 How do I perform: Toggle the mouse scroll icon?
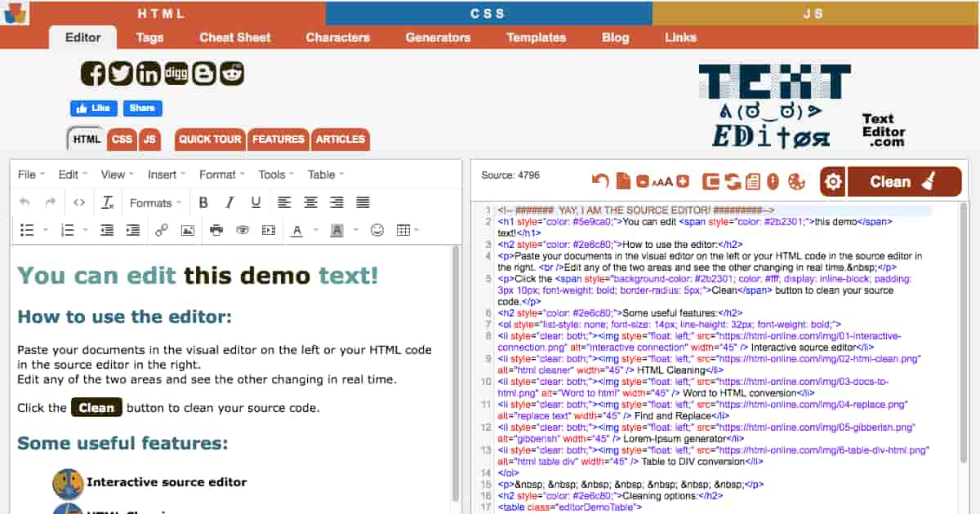pyautogui.click(x=773, y=181)
